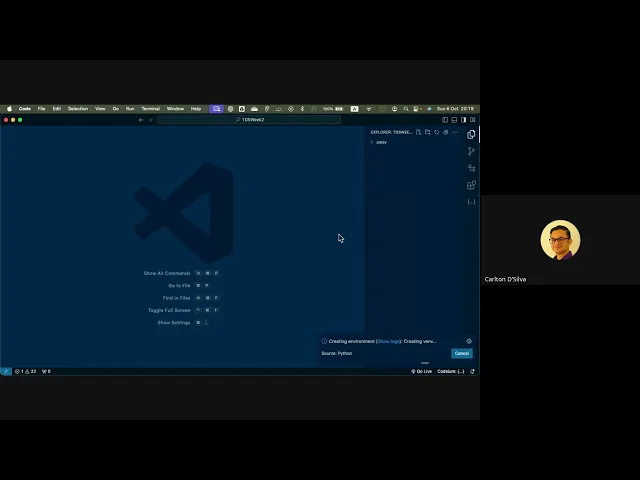Open the Run menu
The width and height of the screenshot is (640, 480).
(130, 109)
